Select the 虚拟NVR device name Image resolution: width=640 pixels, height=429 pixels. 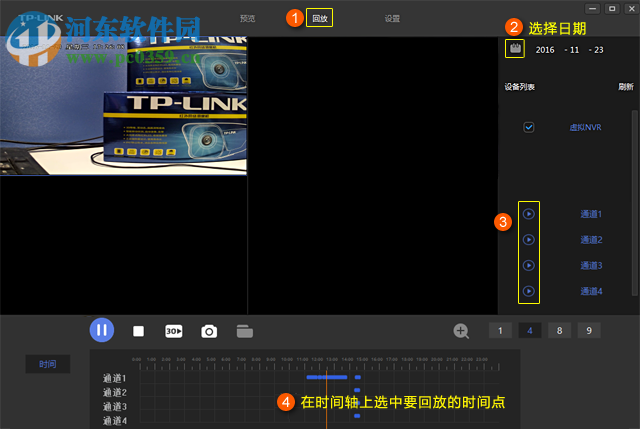pos(585,127)
